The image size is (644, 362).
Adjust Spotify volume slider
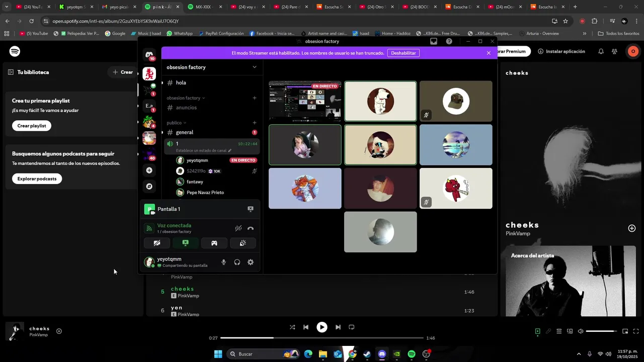[602, 331]
